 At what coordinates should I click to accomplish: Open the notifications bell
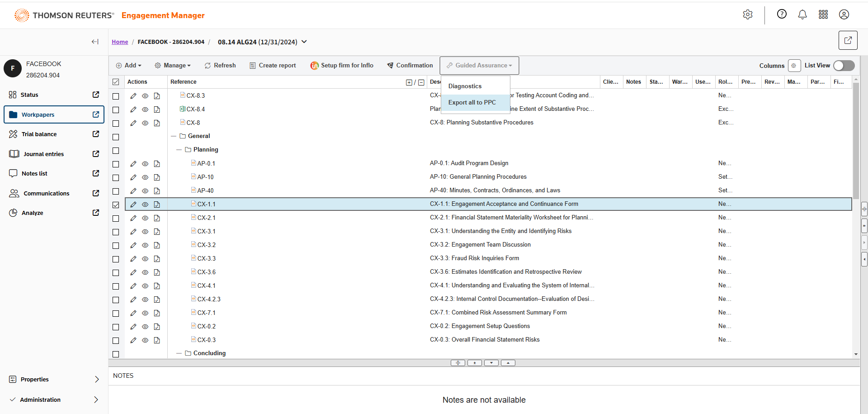coord(802,14)
